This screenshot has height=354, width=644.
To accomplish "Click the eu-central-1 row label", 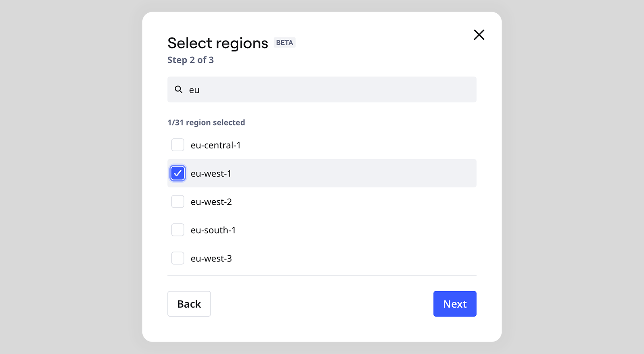I will coord(216,145).
